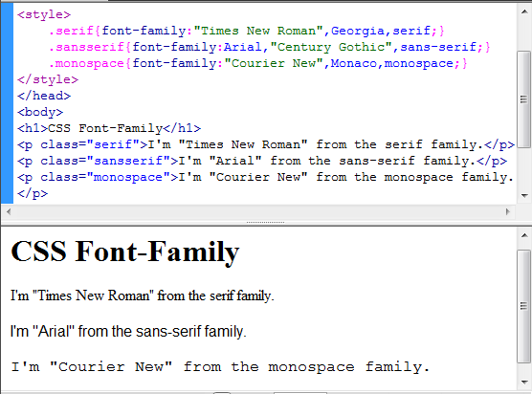Click the closing </style> tag

pyautogui.click(x=48, y=79)
